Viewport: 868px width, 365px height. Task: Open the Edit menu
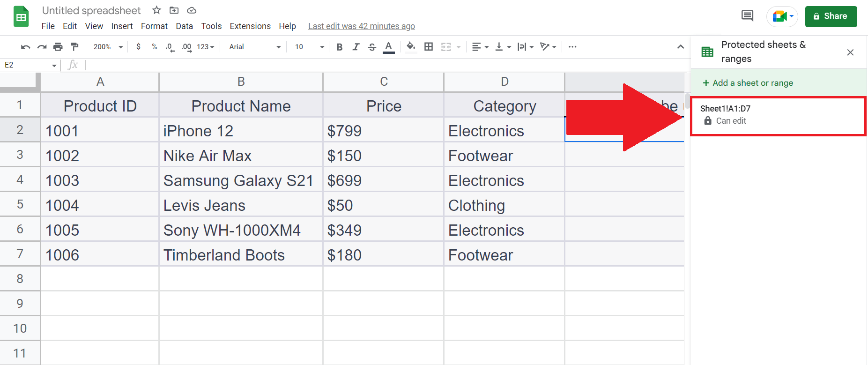coord(70,26)
